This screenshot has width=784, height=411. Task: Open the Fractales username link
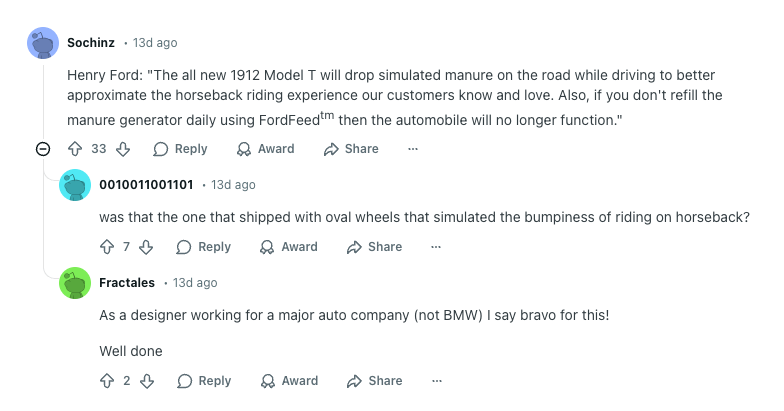tap(127, 283)
